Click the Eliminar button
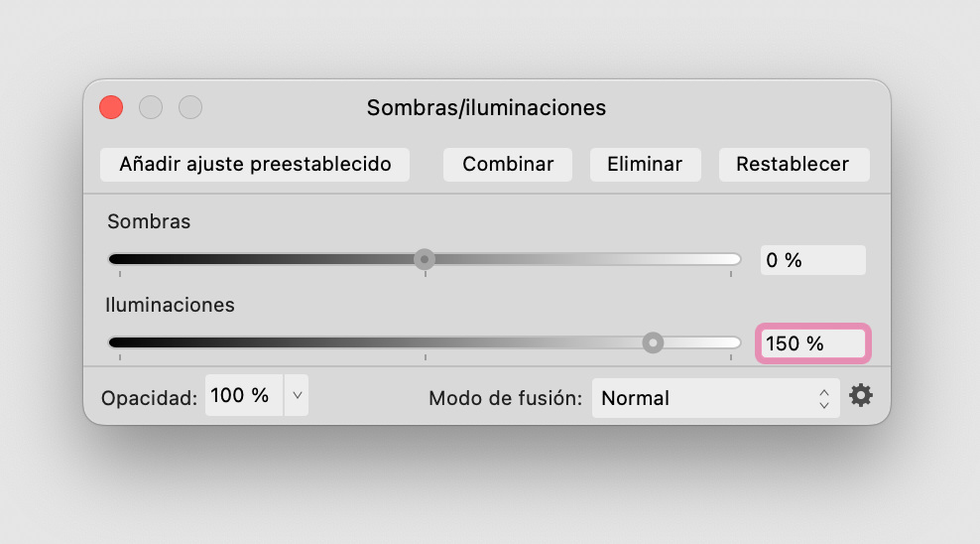The height and width of the screenshot is (544, 980). tap(645, 165)
